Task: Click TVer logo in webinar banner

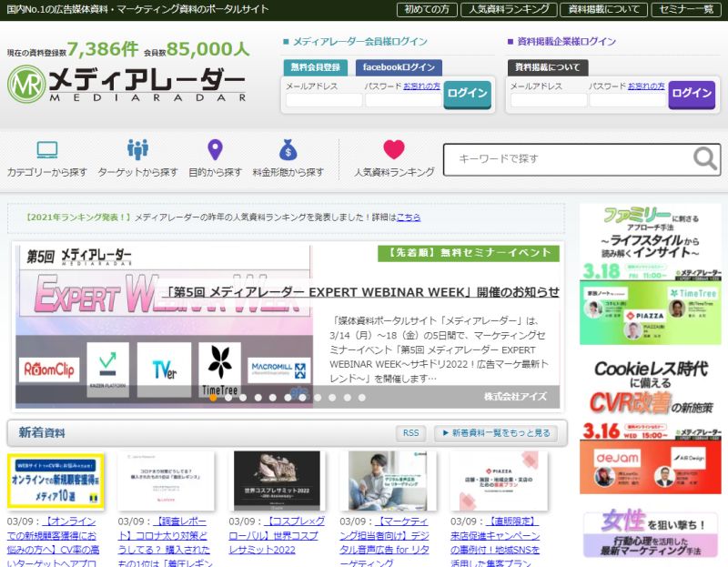Action: (x=164, y=370)
